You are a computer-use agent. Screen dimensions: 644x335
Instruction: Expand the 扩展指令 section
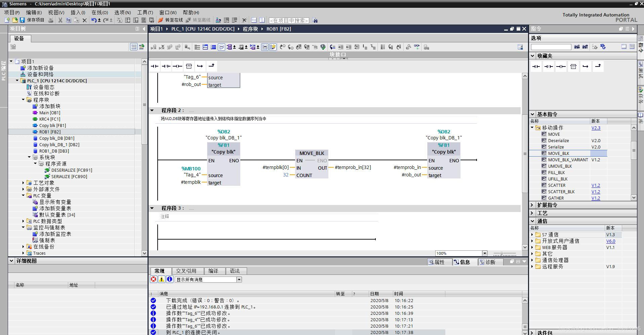pos(533,205)
